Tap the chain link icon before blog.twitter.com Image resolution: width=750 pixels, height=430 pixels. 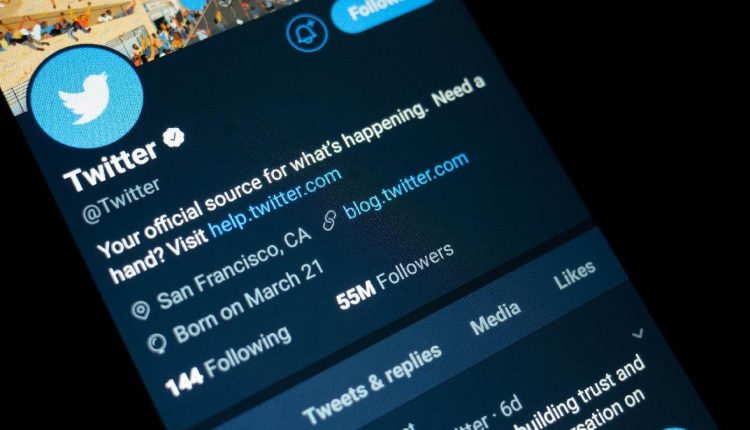330,221
